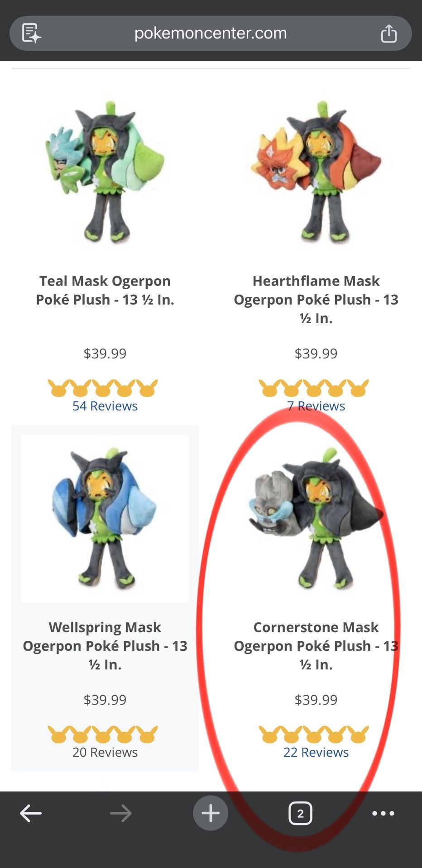Open the 22 Reviews link
Screen dimensions: 422x868
point(316,752)
